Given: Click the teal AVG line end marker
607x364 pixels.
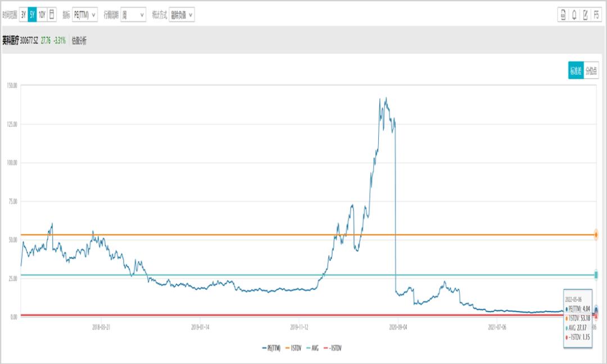Looking at the screenshot, I should point(596,275).
